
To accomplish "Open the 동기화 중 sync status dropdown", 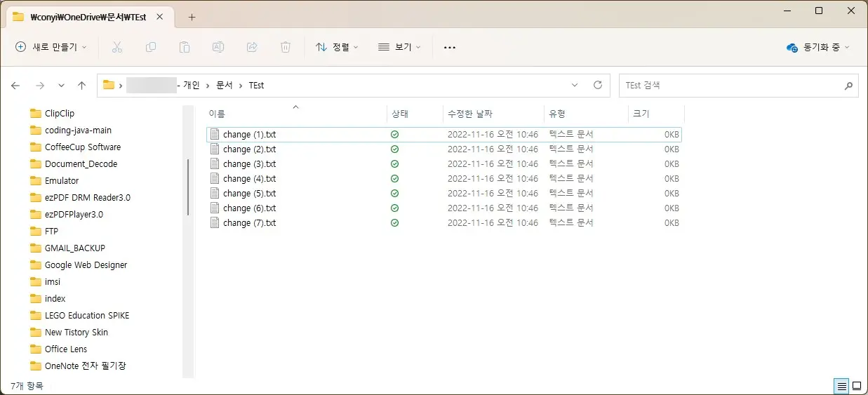I will (x=818, y=47).
